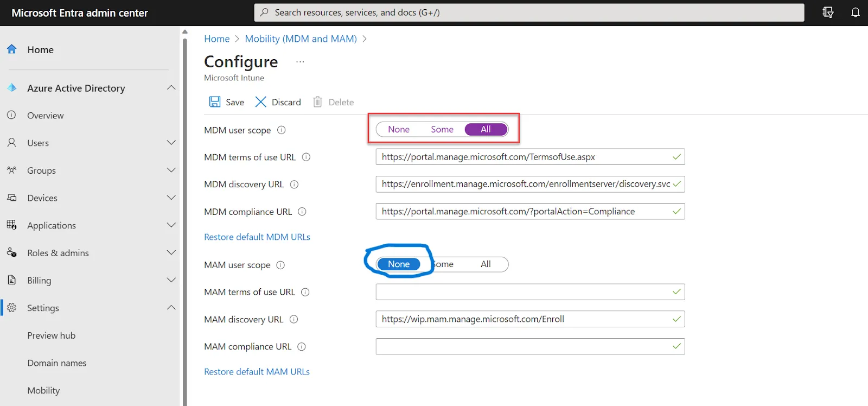Open the ellipsis menu beside Configure
This screenshot has height=406, width=868.
tap(300, 62)
